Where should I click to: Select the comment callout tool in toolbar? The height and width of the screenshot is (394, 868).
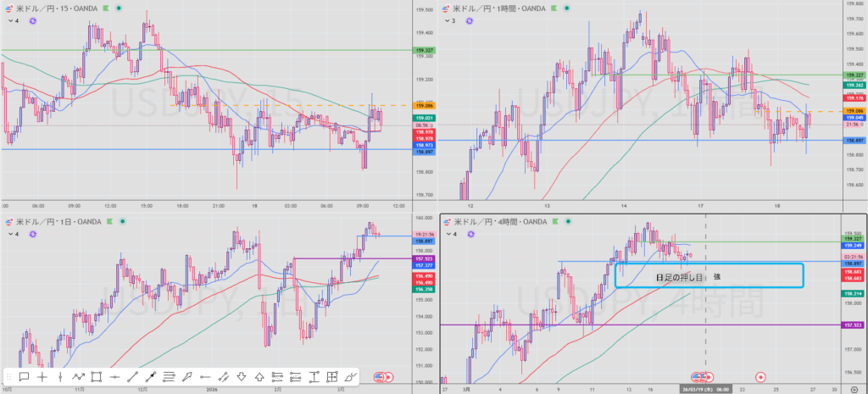24,376
